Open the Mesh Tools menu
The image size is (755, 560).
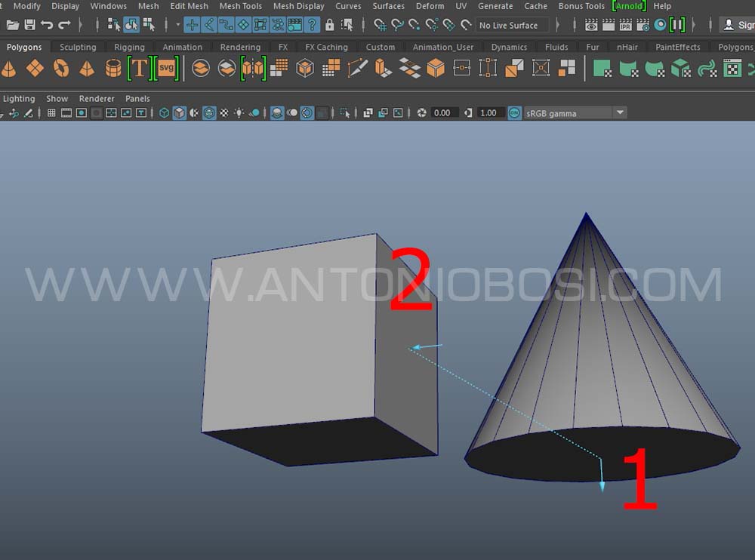[241, 6]
